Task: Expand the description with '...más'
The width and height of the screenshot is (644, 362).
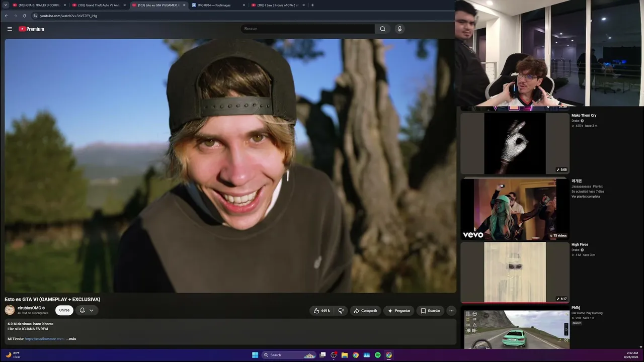Action: (71, 339)
